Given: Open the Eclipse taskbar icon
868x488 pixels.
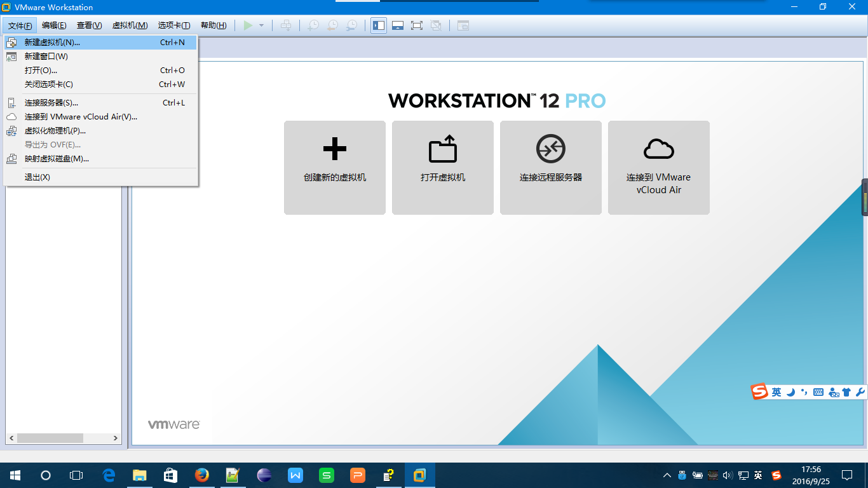Looking at the screenshot, I should point(264,475).
